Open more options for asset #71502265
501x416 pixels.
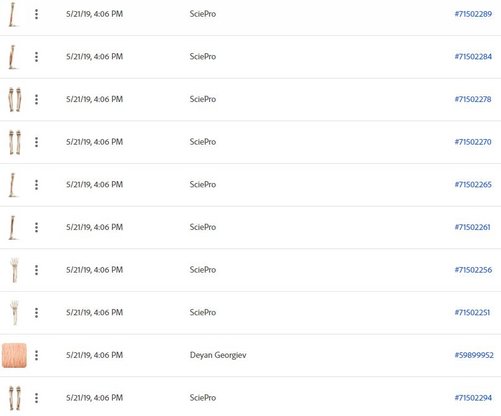tap(36, 185)
